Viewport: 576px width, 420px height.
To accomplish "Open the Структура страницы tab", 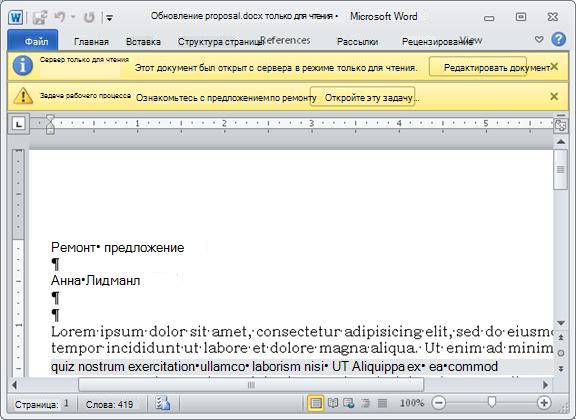I will [x=220, y=42].
